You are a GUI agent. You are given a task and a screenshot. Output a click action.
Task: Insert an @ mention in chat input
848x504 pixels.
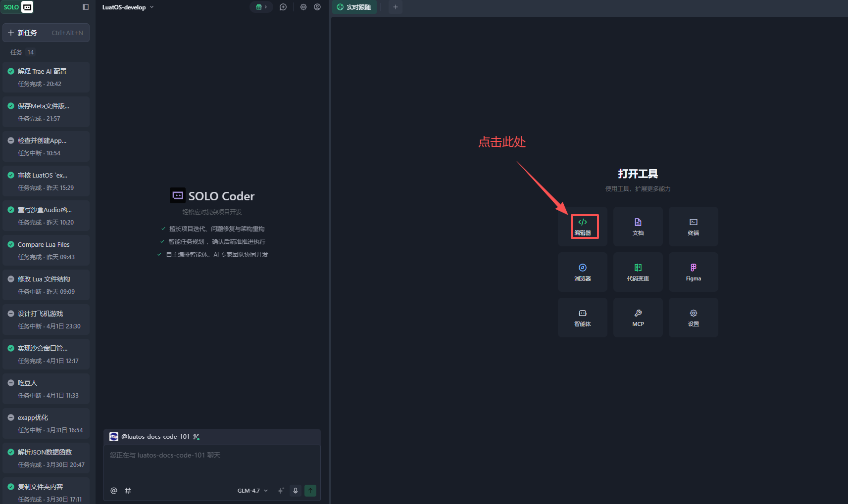[x=114, y=491]
